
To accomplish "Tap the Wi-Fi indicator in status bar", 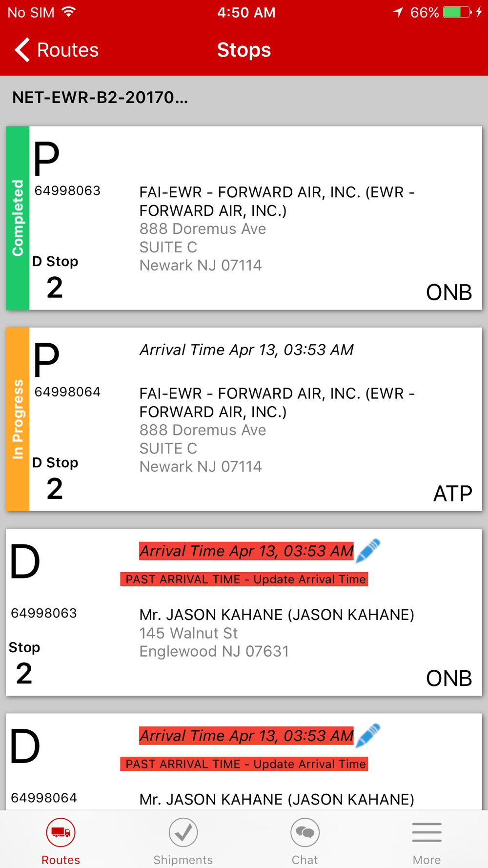I will pyautogui.click(x=69, y=12).
